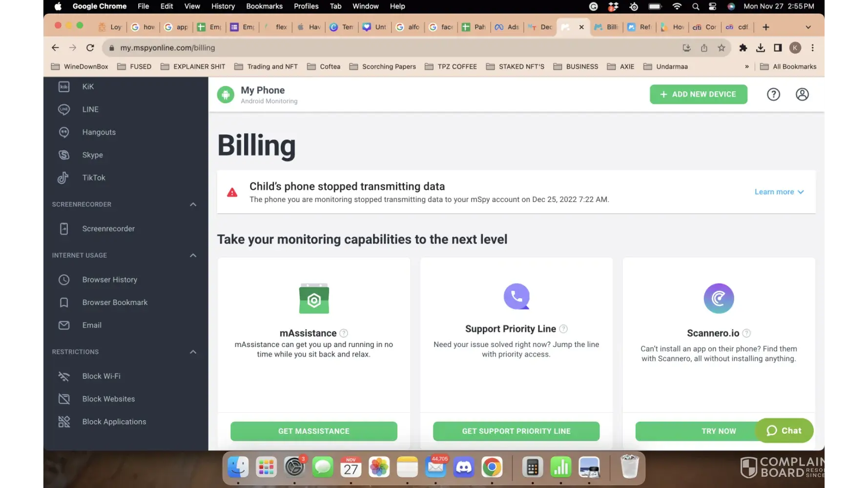Switch to the Loy tab
The image size is (868, 488).
(110, 27)
